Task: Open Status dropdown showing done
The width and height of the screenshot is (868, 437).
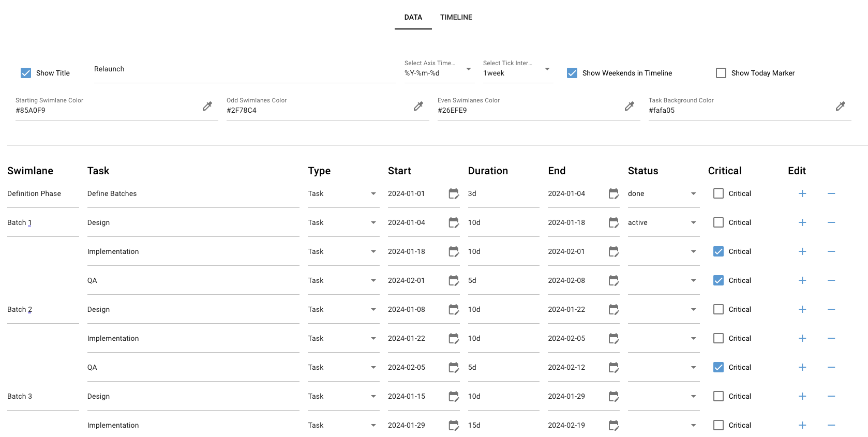Action: [x=664, y=194]
